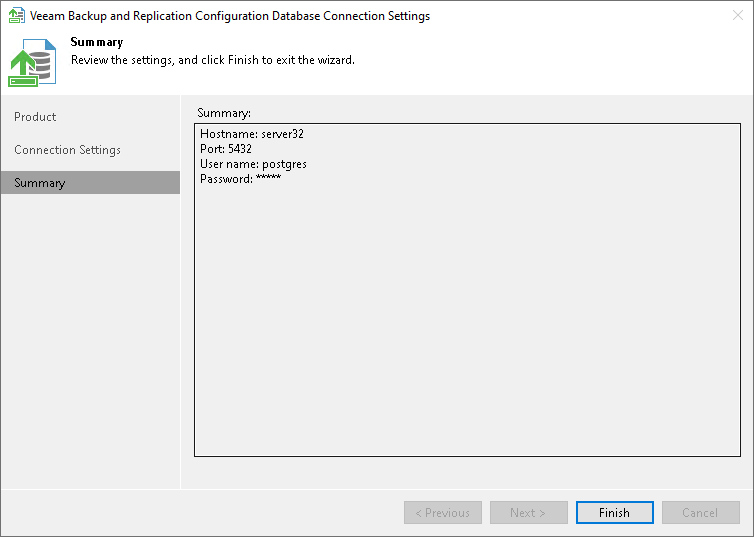
Task: Click the Port: 5432 line
Action: click(x=226, y=149)
